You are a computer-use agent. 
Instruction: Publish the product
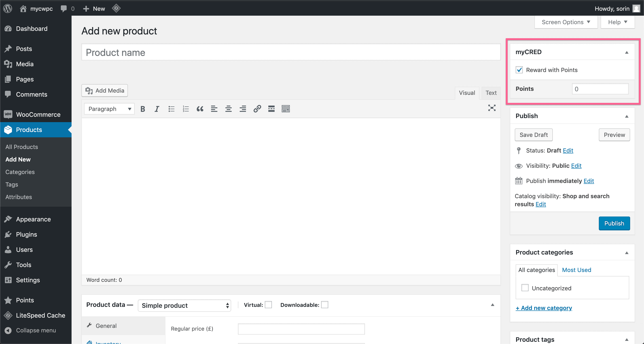tap(614, 223)
